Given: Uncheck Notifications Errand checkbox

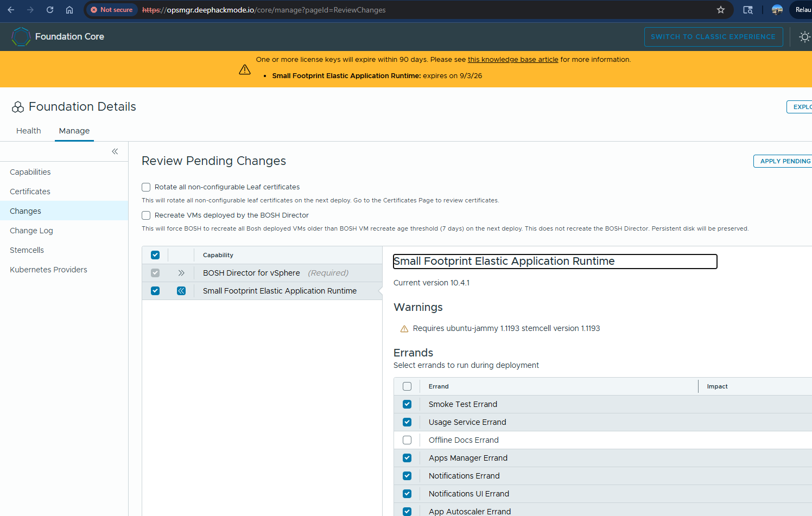Looking at the screenshot, I should (x=407, y=476).
